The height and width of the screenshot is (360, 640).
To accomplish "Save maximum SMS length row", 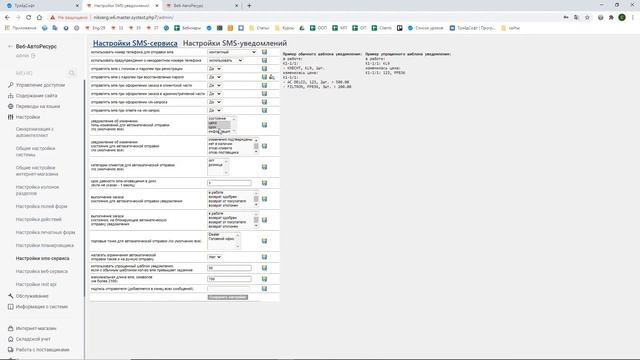I will pyautogui.click(x=264, y=279).
